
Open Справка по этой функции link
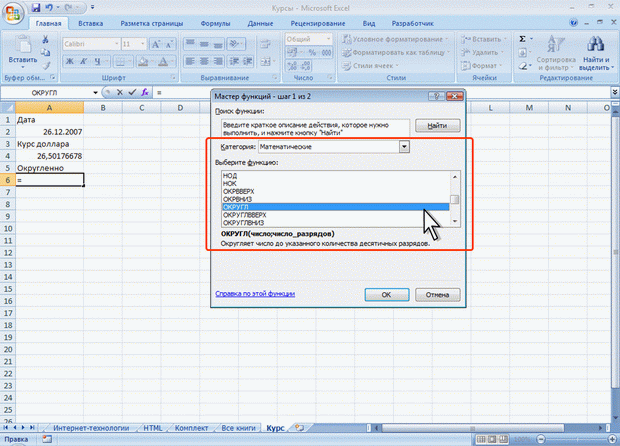tap(255, 294)
